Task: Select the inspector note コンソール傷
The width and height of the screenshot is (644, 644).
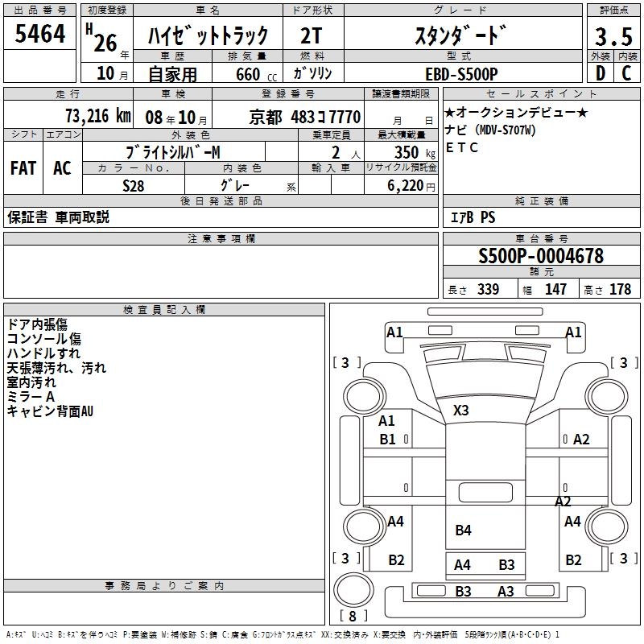Action: coord(44,338)
